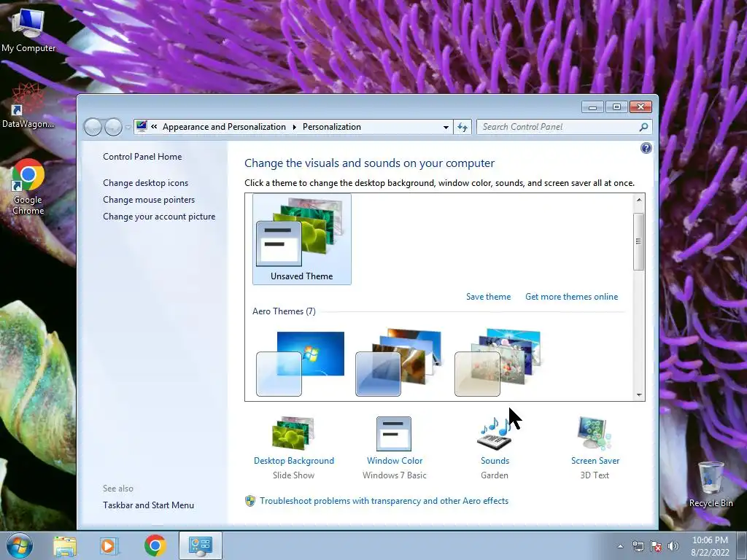Open My Computer desktop icon
The image size is (747, 560).
coord(28,30)
